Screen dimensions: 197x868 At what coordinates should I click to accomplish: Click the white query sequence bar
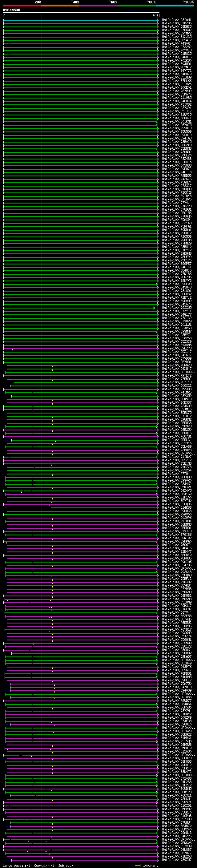tap(81, 13)
